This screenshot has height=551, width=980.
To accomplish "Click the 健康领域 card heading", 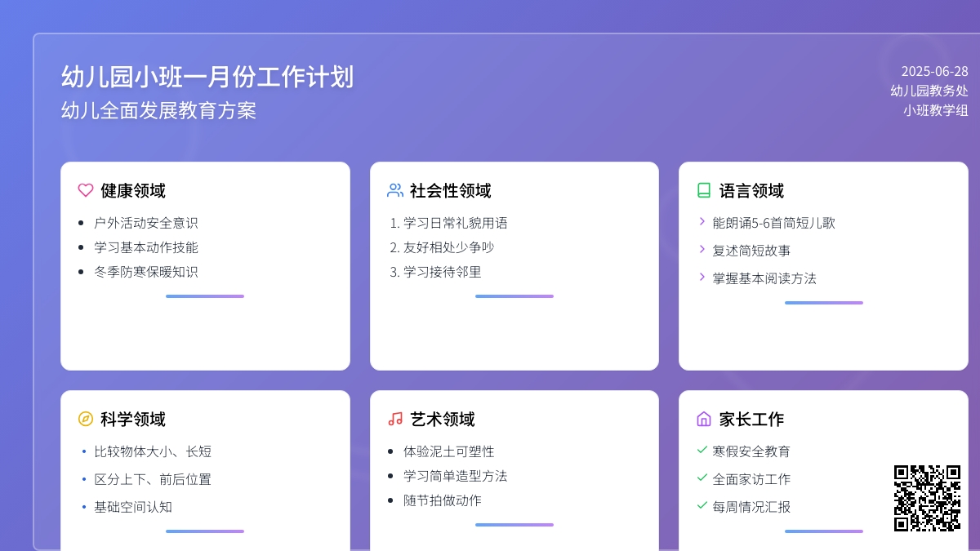I will [133, 191].
